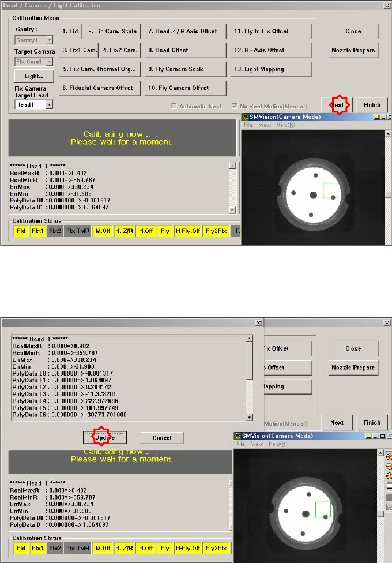Click the x1 zoom reset icon in SMVision
Screen dimensions: 392x563
(389, 476)
